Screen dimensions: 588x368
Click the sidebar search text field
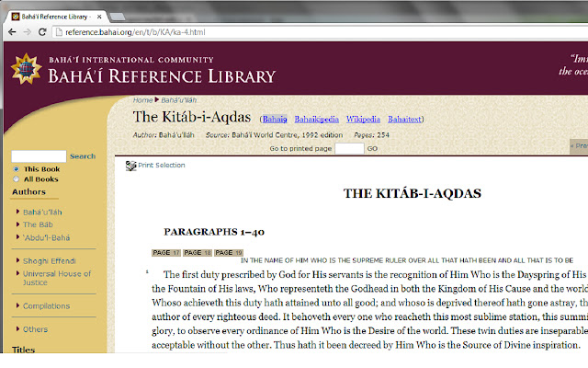[39, 156]
